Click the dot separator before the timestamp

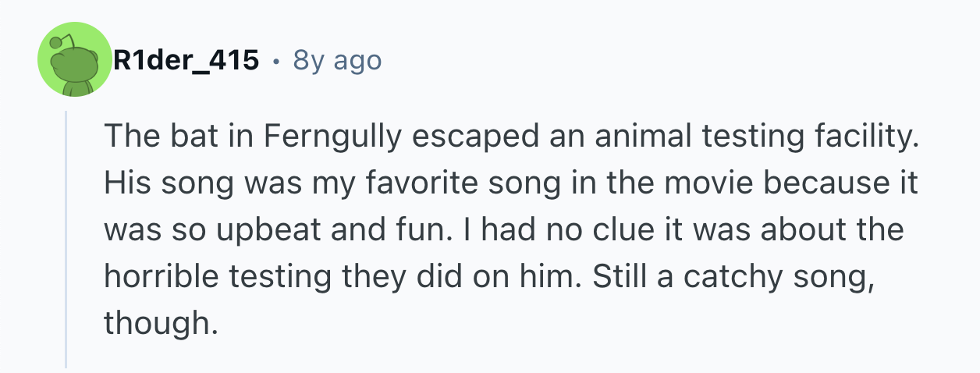pos(275,60)
